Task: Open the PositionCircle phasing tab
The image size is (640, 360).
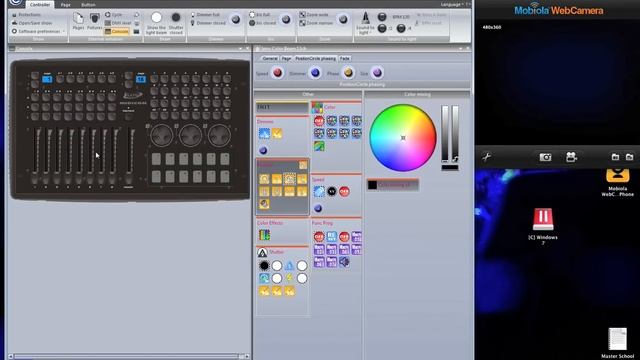Action: tap(315, 58)
